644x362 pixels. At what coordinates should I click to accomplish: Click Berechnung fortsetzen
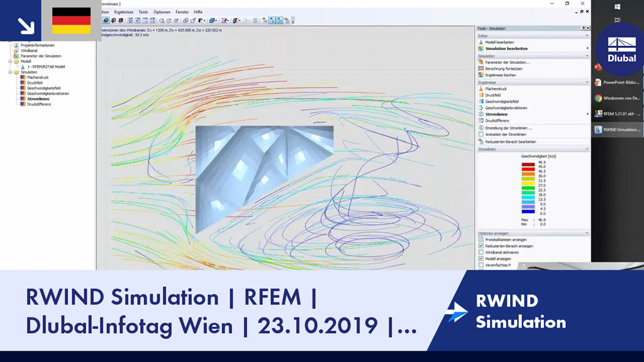pyautogui.click(x=504, y=69)
